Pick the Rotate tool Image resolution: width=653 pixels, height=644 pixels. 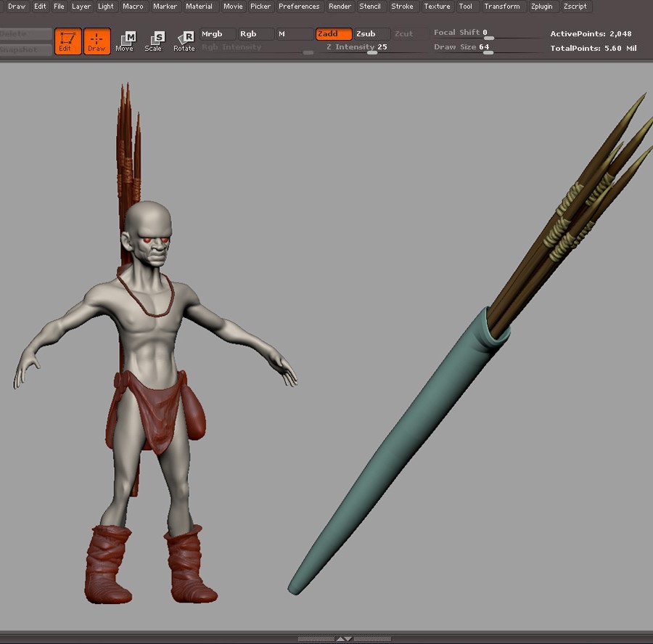(184, 41)
